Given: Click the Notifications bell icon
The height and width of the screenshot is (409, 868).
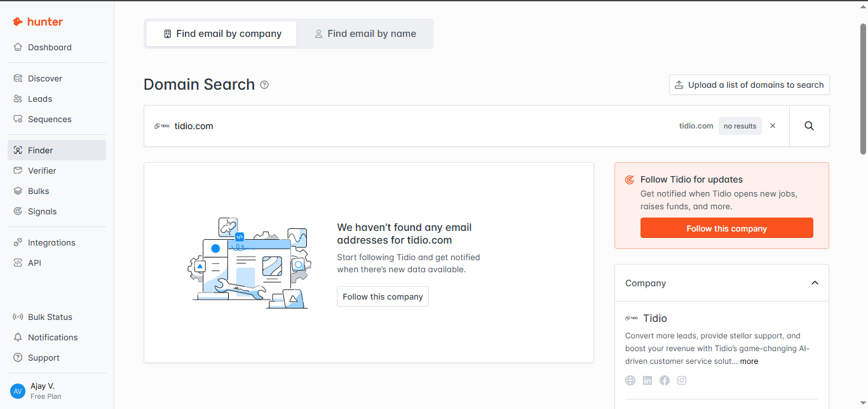Looking at the screenshot, I should coord(18,337).
